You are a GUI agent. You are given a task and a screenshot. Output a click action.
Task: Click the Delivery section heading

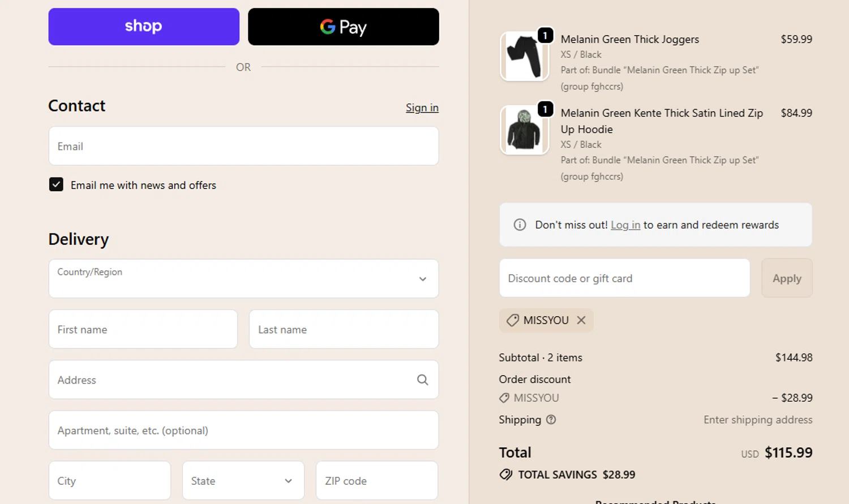click(79, 239)
